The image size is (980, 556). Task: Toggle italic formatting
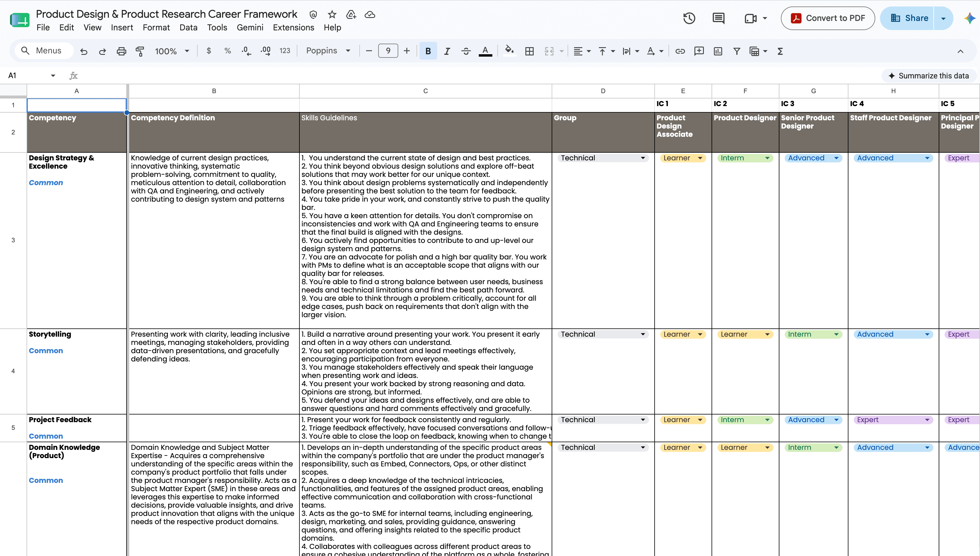(447, 51)
